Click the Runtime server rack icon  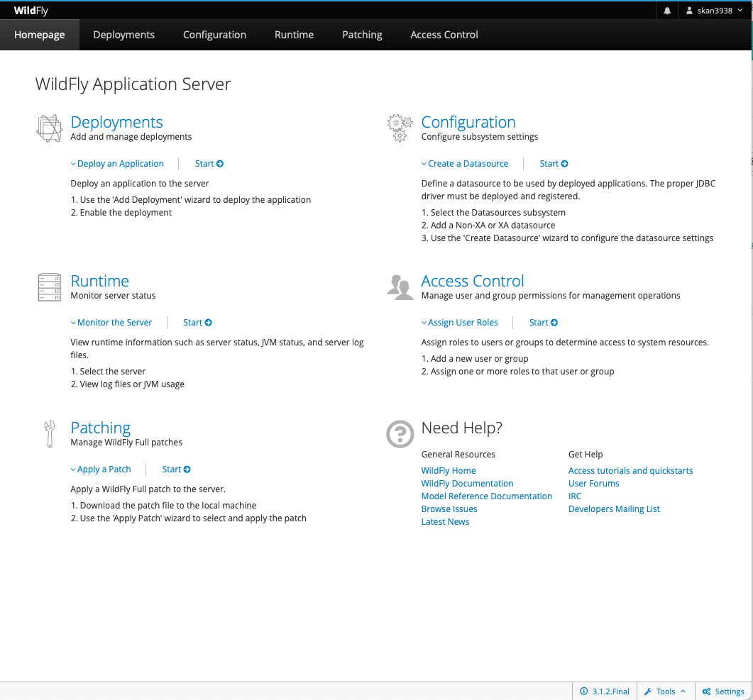pyautogui.click(x=50, y=287)
